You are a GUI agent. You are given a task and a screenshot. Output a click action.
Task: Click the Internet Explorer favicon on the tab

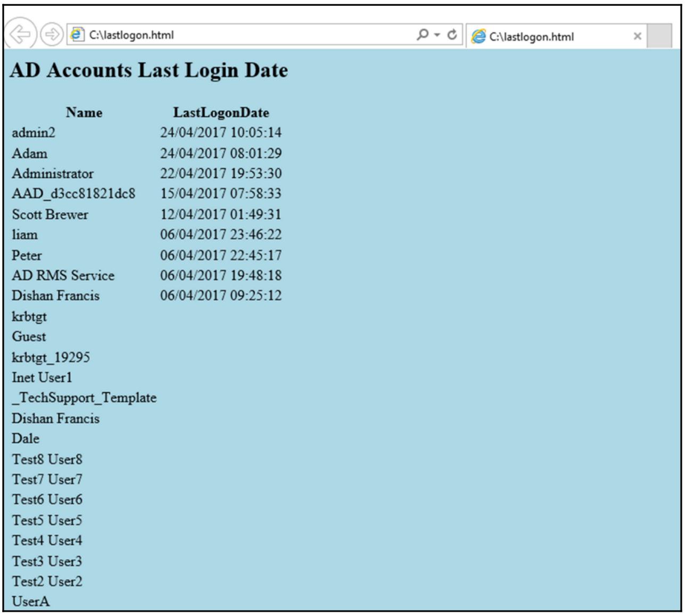coord(479,37)
